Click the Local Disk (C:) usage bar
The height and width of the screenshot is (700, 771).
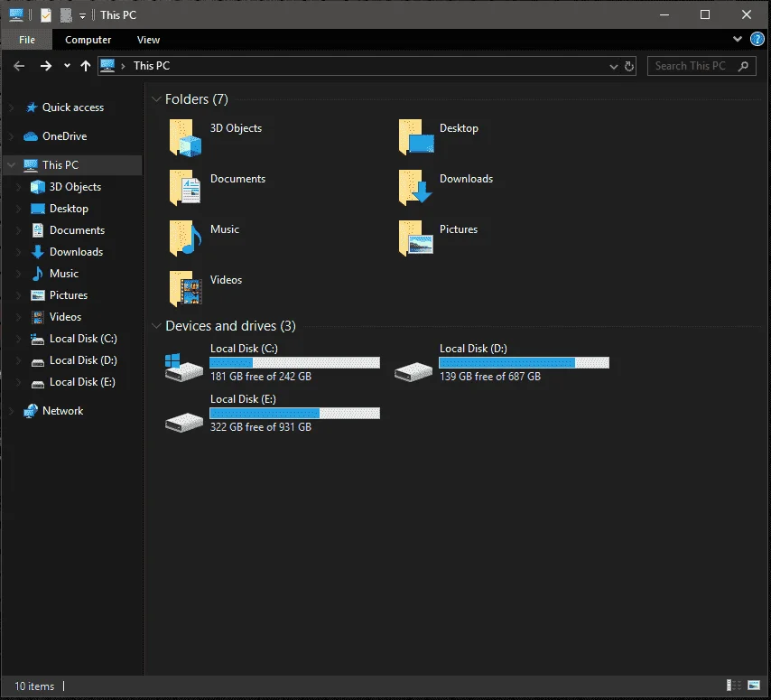pos(294,363)
